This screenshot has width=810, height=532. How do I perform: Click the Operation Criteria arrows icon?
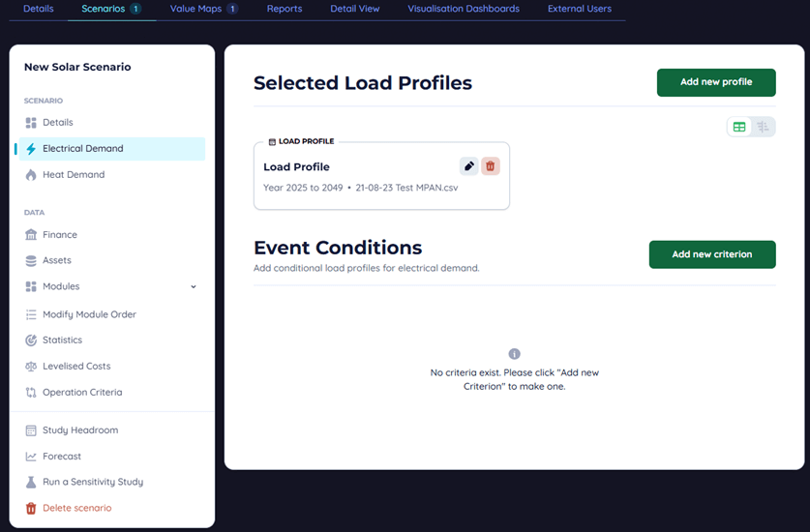click(x=31, y=393)
